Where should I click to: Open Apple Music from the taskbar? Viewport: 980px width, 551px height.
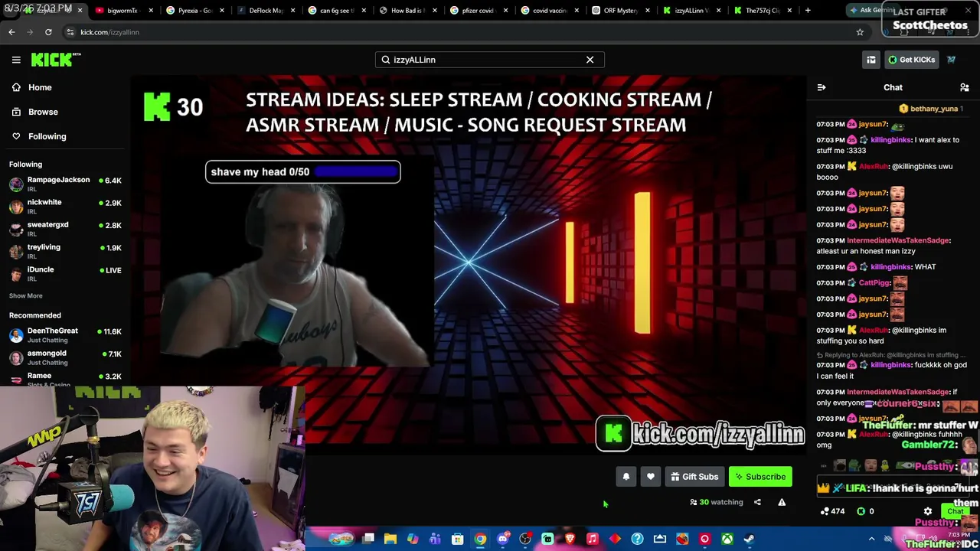[592, 539]
